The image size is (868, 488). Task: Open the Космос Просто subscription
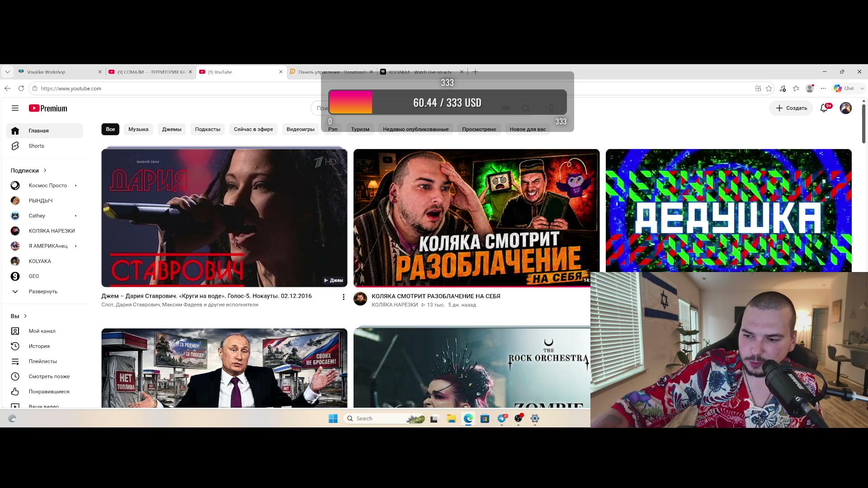(x=45, y=186)
